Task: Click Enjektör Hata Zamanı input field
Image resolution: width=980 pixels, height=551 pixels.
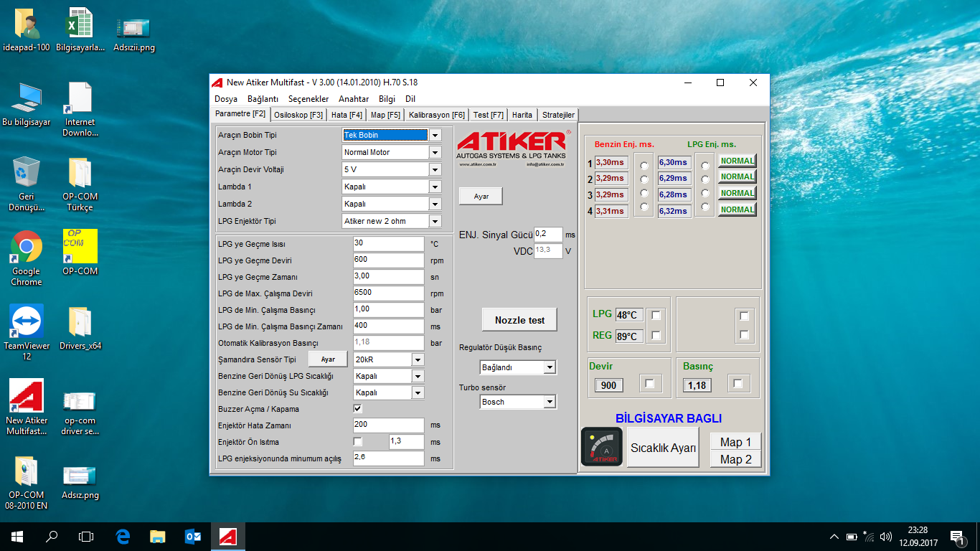Action: (388, 425)
